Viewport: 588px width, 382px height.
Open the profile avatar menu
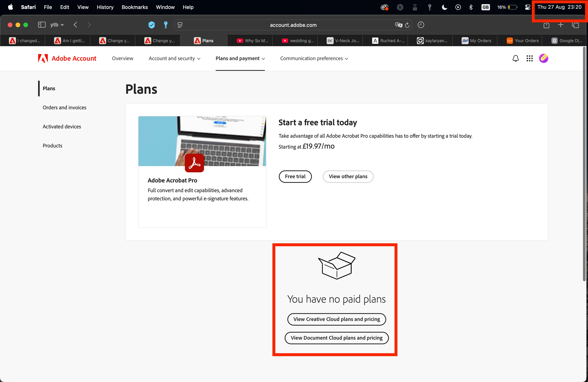point(543,58)
